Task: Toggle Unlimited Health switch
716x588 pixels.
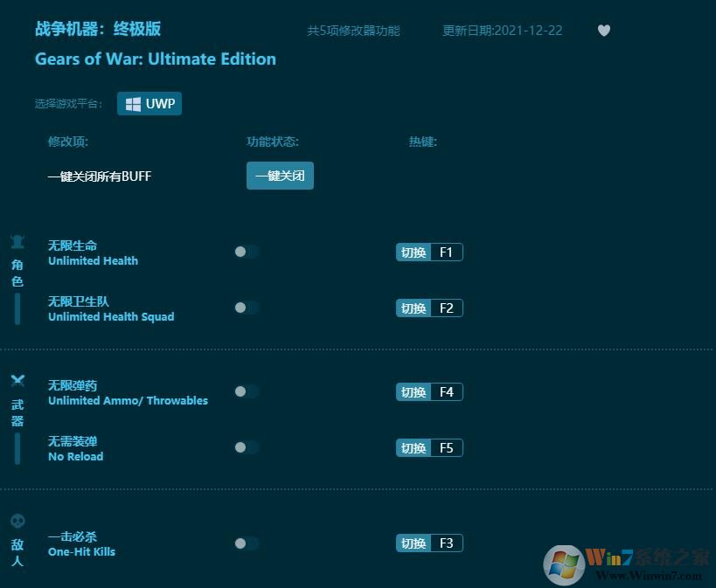Action: [x=247, y=252]
